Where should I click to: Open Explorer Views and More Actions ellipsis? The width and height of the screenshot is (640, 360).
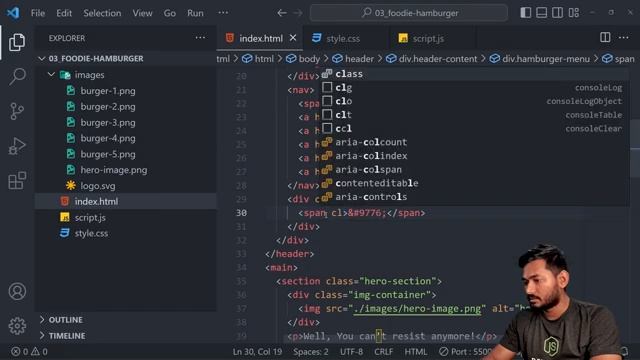[x=200, y=38]
